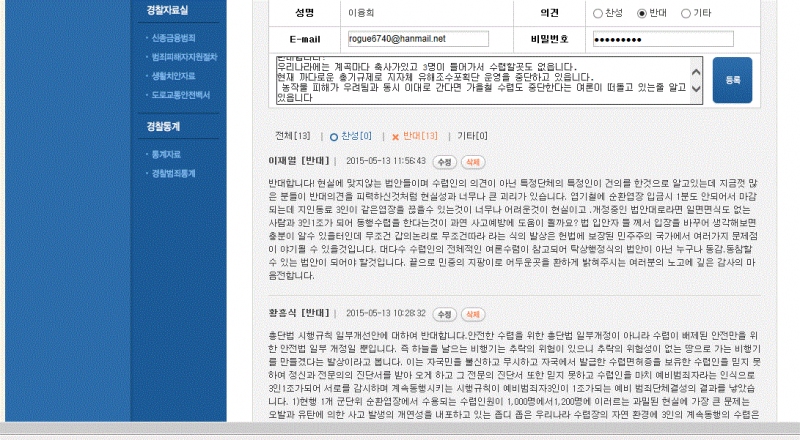Viewport: 800px width, 440px height.
Task: Click inside the comment text area
Action: click(479, 80)
